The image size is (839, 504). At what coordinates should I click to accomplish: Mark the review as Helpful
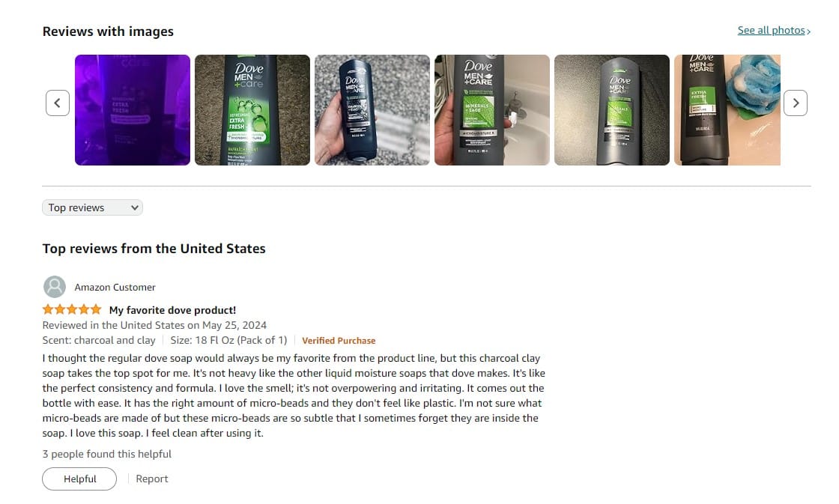(79, 479)
